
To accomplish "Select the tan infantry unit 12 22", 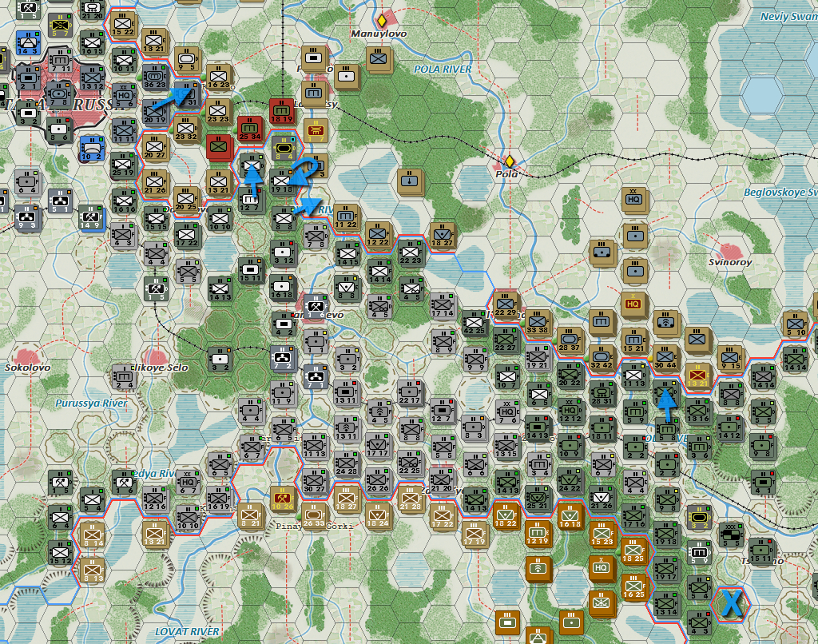I will pos(378,235).
